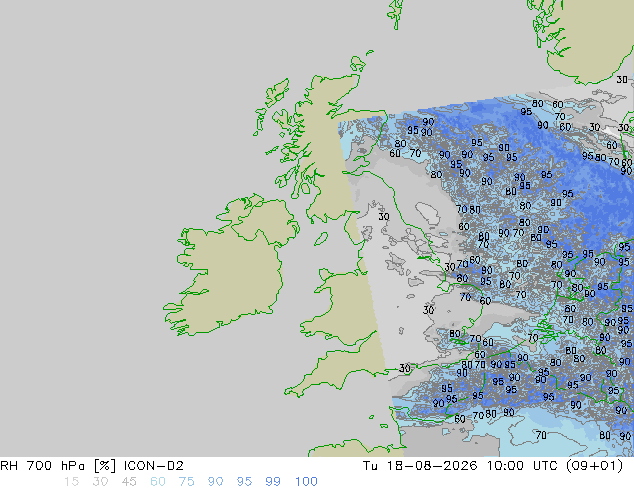
Task: Click legend value "60" in the scale row
Action: pyautogui.click(x=158, y=482)
